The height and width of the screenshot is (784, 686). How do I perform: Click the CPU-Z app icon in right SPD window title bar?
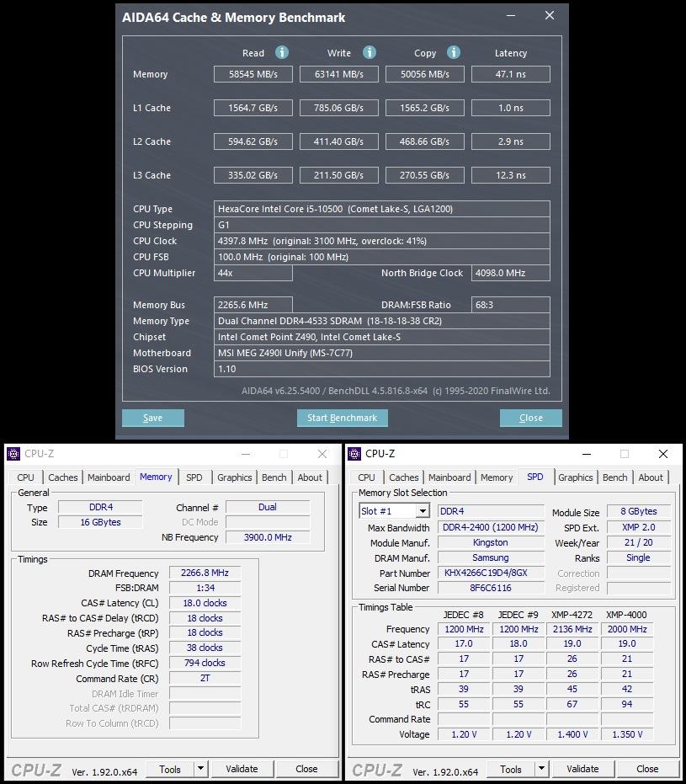tap(354, 454)
